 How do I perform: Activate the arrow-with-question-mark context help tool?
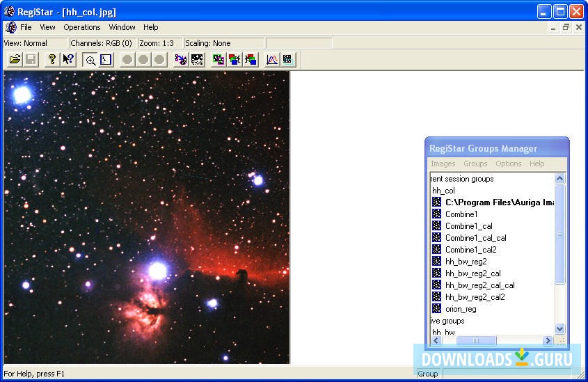point(68,60)
